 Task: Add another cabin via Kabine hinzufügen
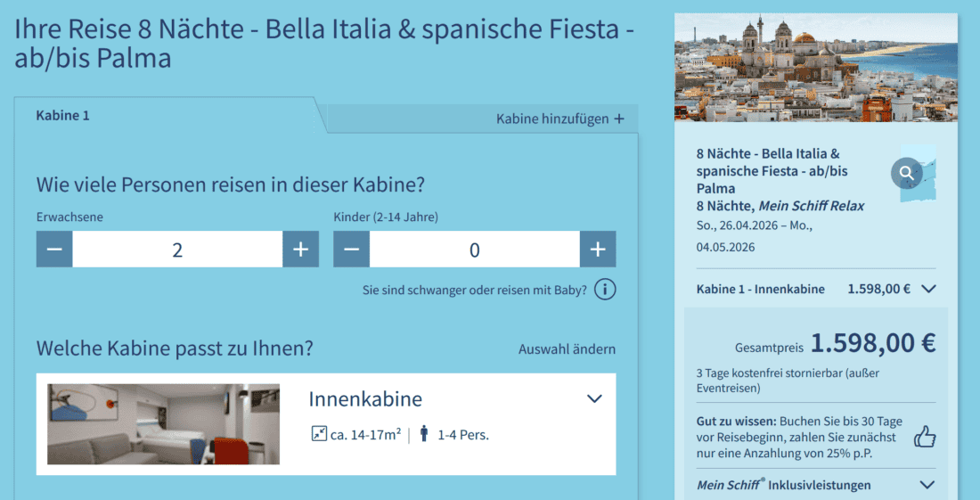[x=559, y=119]
